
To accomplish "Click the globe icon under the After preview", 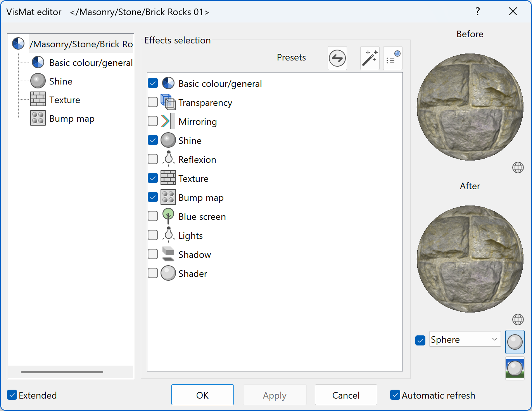I will pyautogui.click(x=518, y=319).
